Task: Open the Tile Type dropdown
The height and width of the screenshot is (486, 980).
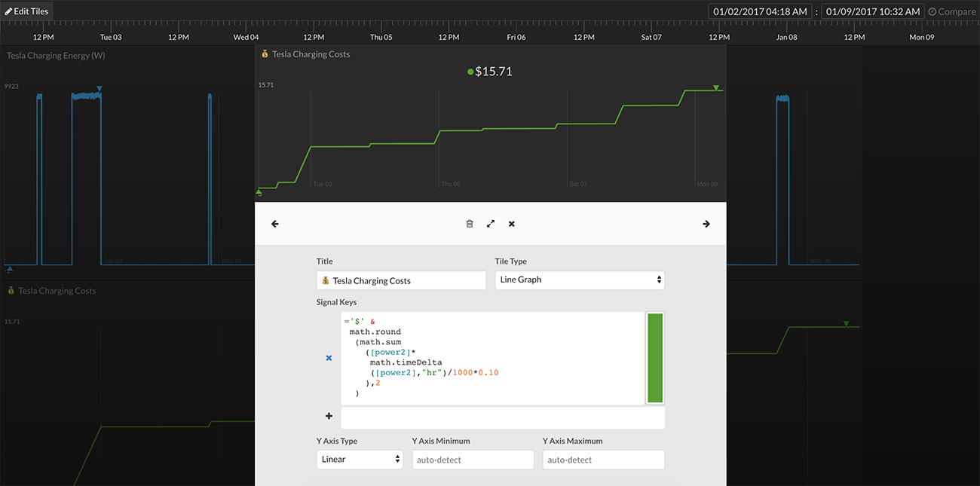Action: [x=579, y=280]
